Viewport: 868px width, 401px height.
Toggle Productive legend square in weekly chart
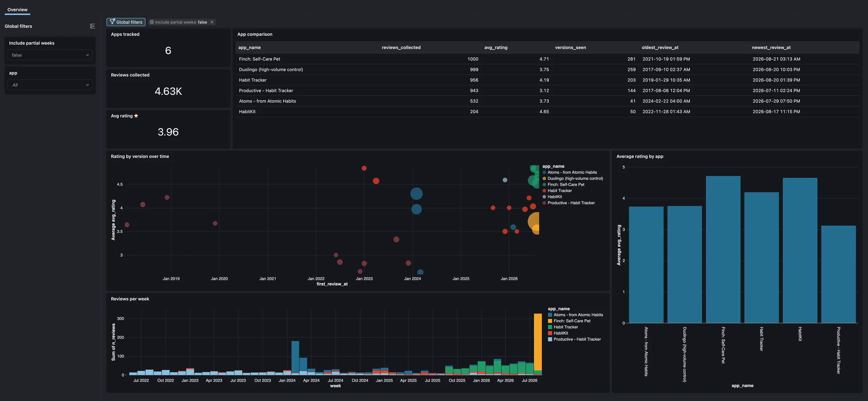pos(550,339)
